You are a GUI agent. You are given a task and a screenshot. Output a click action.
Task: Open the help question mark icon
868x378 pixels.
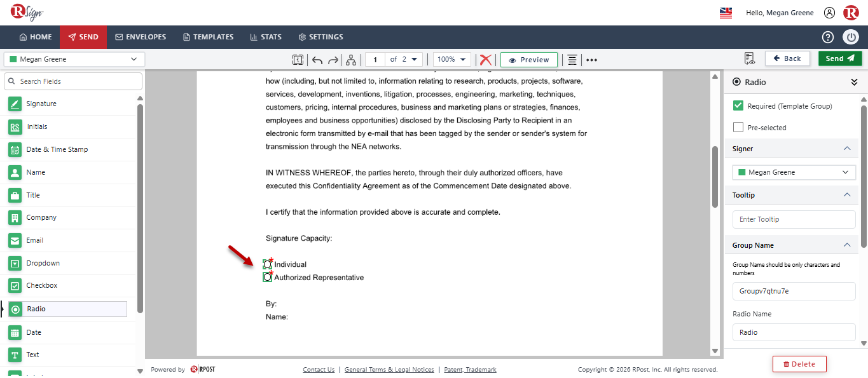click(x=828, y=37)
